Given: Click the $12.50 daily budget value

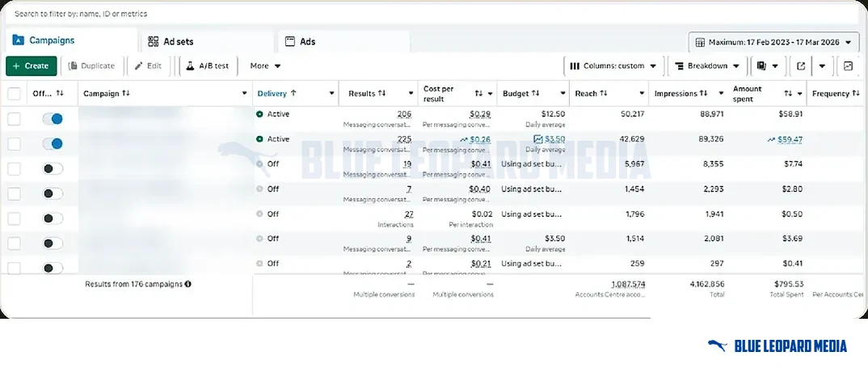Looking at the screenshot, I should (x=554, y=114).
